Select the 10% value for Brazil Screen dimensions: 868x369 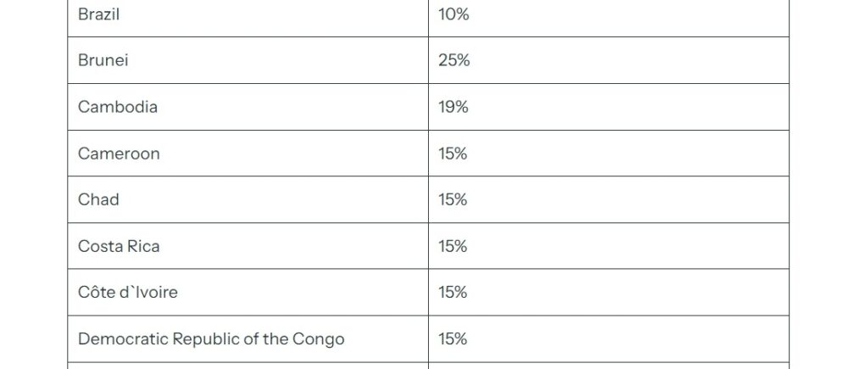coord(453,14)
